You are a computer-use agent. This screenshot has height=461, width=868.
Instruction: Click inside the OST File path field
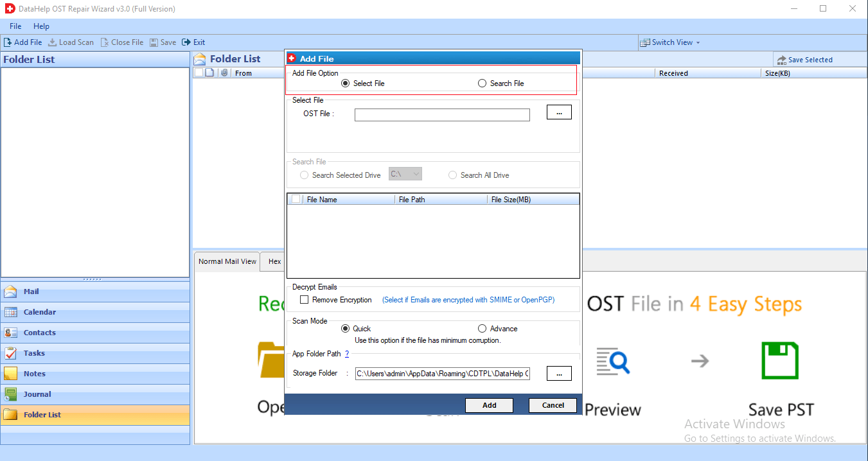(442, 114)
